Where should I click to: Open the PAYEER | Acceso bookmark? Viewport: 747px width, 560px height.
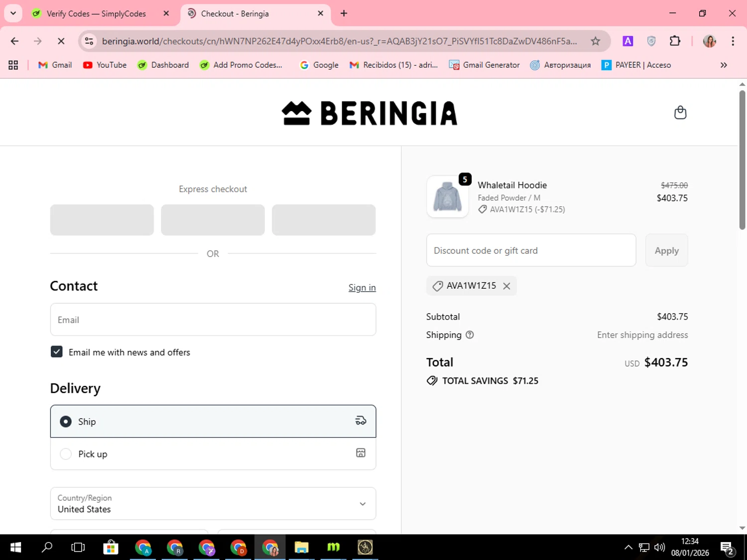(636, 65)
